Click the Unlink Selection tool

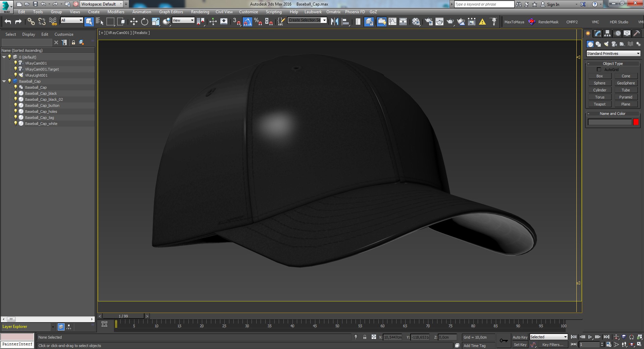pyautogui.click(x=42, y=22)
